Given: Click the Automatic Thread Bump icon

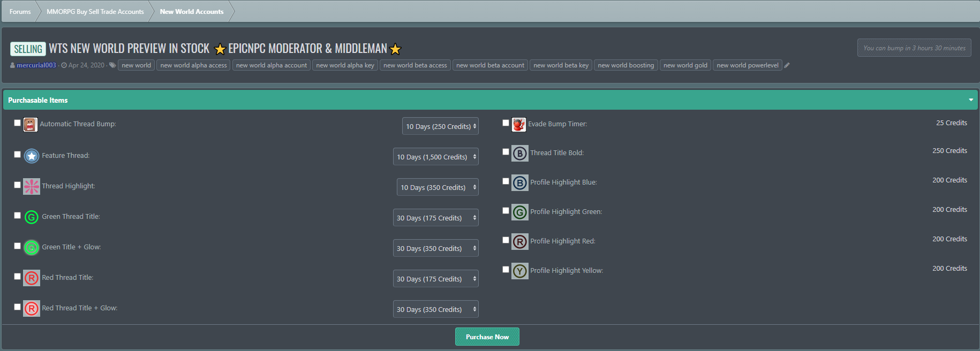Looking at the screenshot, I should point(31,125).
